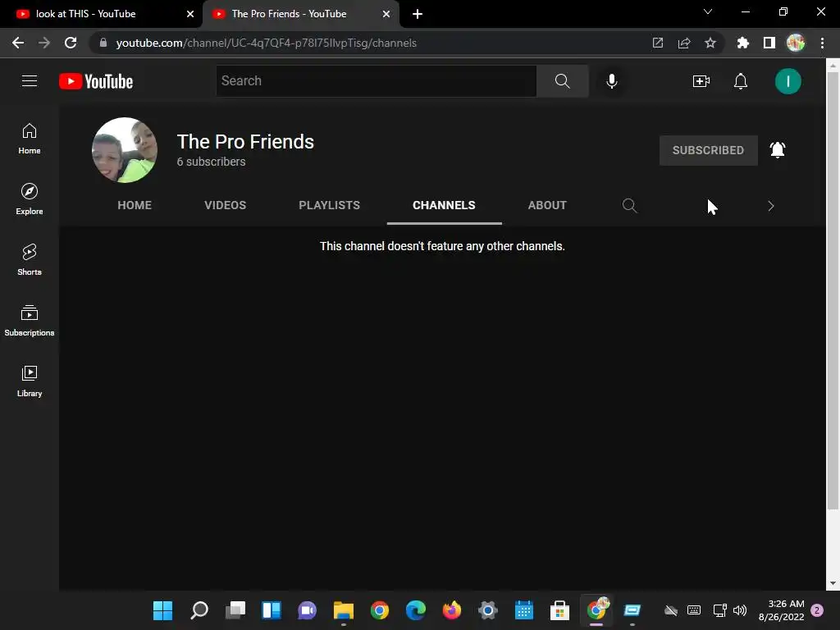Switch to the 'look at THIS - YouTube' browser tab
This screenshot has height=630, width=840.
click(100, 14)
